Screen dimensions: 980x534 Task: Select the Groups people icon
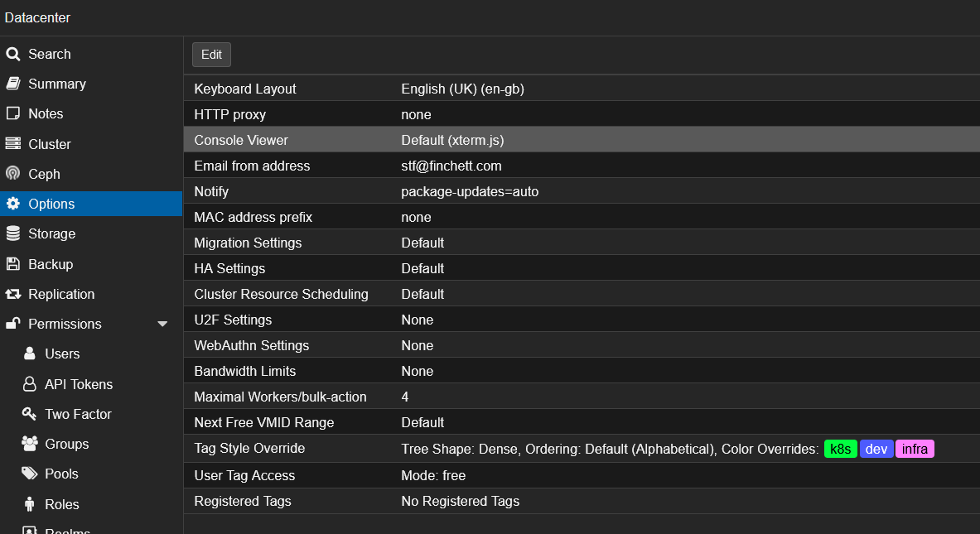pos(28,444)
